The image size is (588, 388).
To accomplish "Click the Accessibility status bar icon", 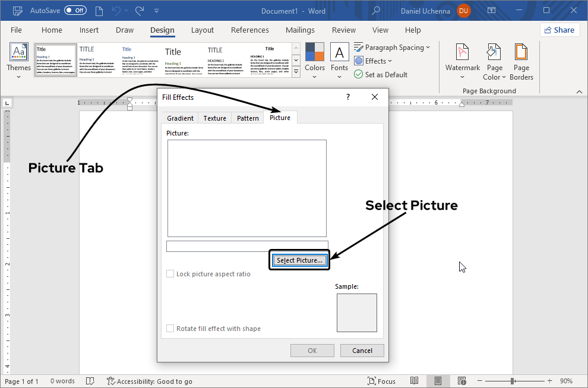I will (x=111, y=381).
